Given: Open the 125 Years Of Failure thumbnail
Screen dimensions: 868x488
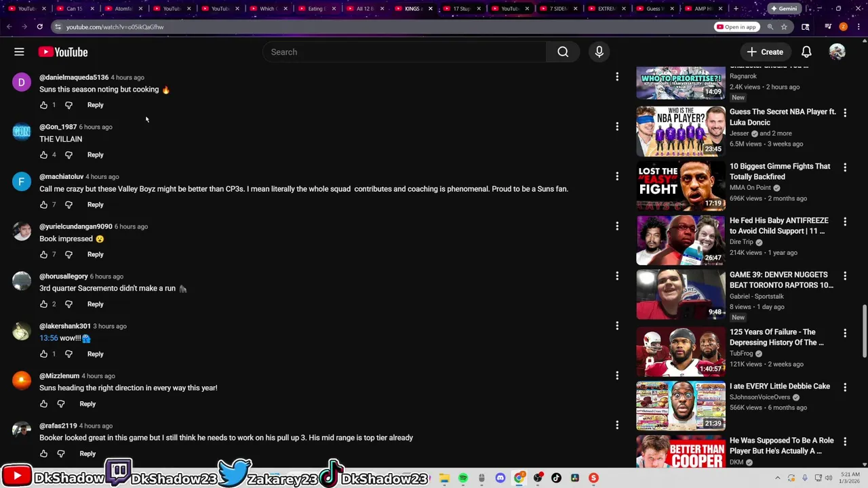Looking at the screenshot, I should 681,351.
